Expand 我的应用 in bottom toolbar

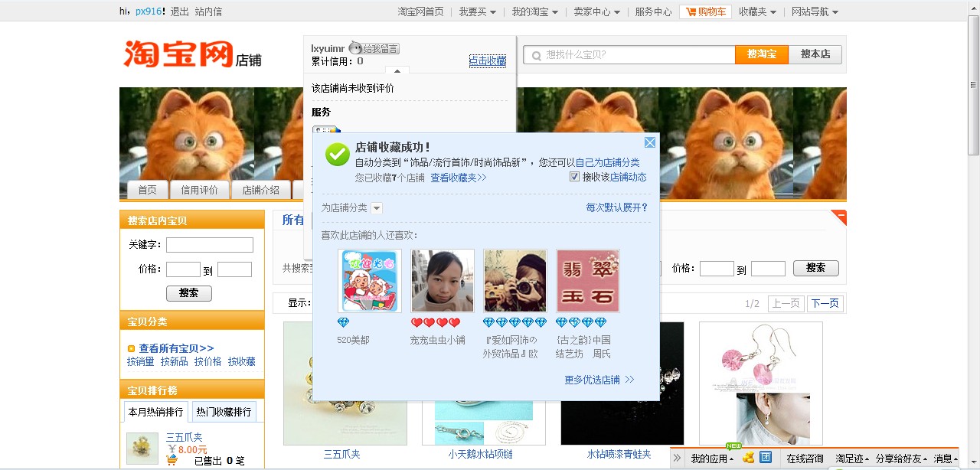712,459
